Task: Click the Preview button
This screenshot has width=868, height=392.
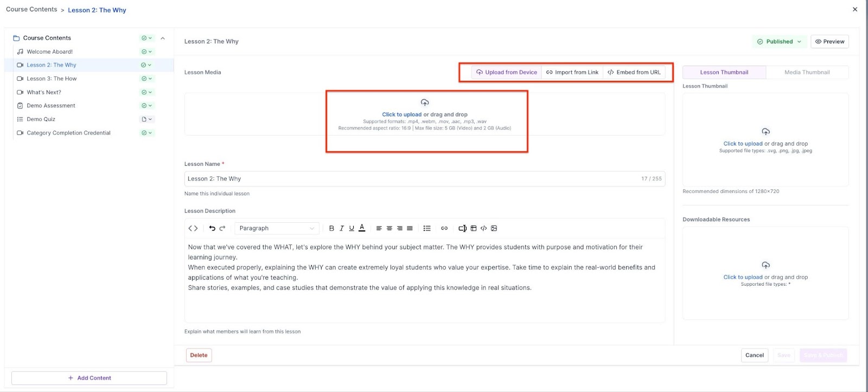Action: click(x=829, y=42)
